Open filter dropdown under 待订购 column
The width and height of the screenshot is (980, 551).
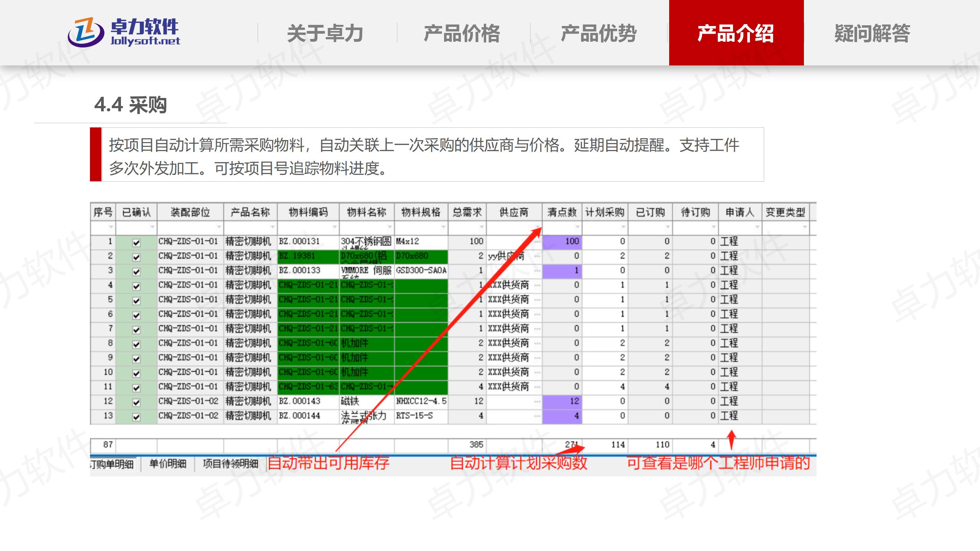click(714, 227)
